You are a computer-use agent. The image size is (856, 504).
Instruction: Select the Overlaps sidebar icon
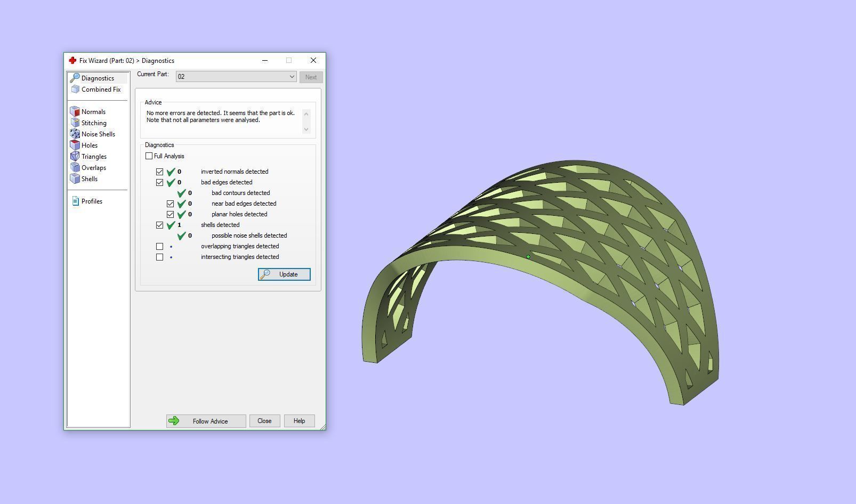(75, 168)
